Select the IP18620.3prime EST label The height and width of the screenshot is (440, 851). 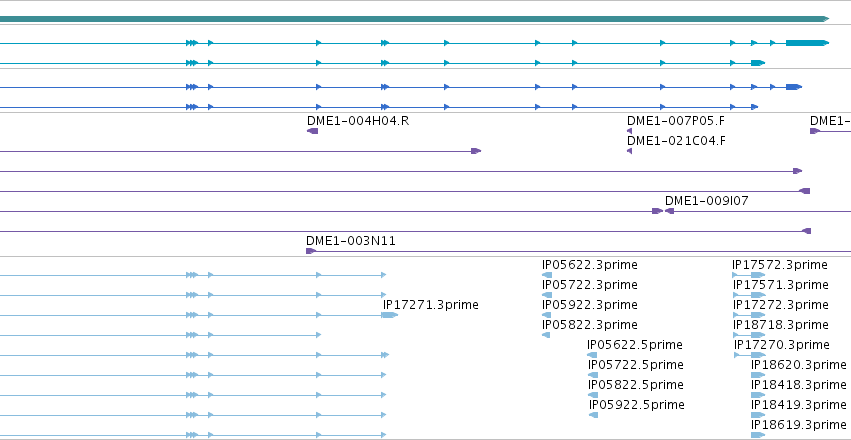point(798,365)
